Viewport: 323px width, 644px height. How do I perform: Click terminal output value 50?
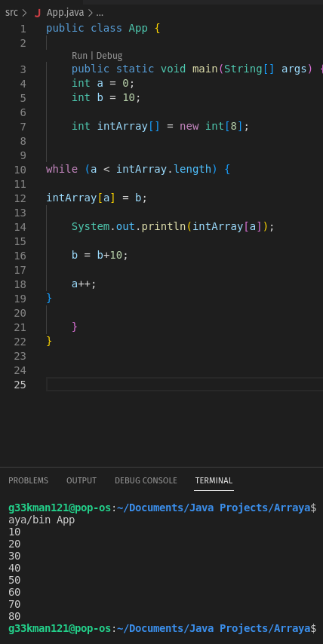click(14, 581)
